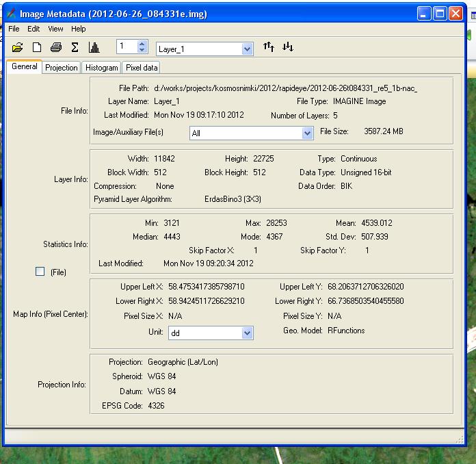
Task: Switch to the Projection tab
Action: 62,68
